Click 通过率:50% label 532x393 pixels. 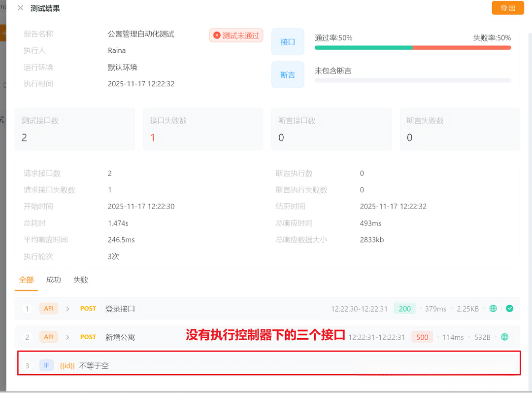(333, 37)
